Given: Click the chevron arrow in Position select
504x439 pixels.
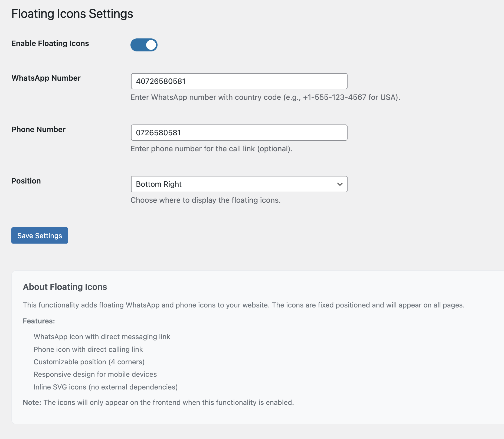Looking at the screenshot, I should 340,184.
